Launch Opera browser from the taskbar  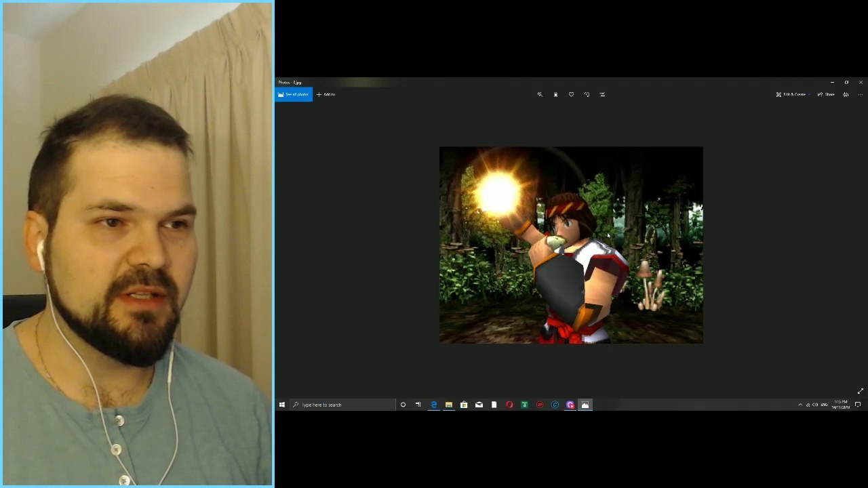[x=509, y=405]
